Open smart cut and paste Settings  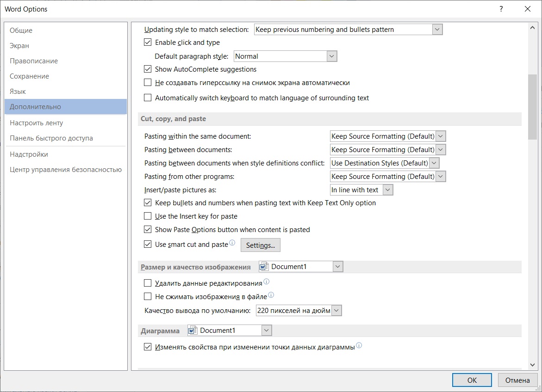260,245
